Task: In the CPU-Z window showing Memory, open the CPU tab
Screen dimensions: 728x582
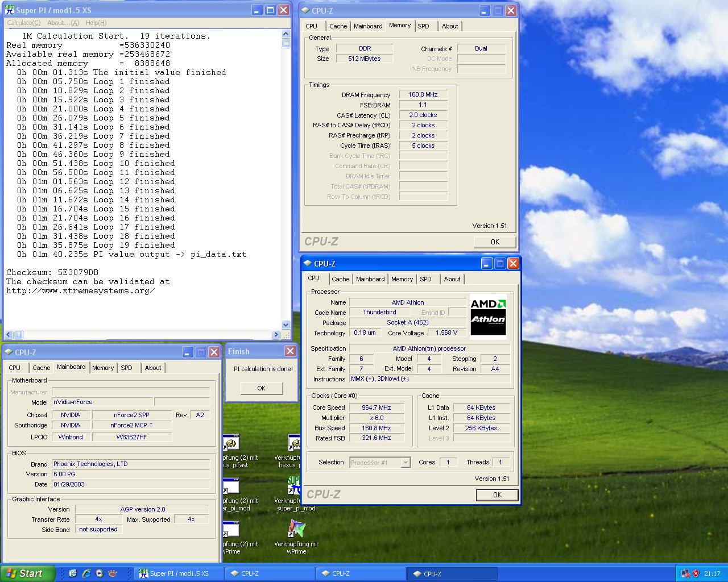Action: (x=312, y=26)
